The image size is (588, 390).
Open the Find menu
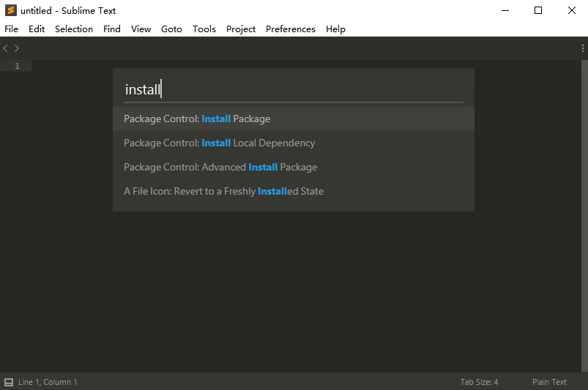pos(112,29)
